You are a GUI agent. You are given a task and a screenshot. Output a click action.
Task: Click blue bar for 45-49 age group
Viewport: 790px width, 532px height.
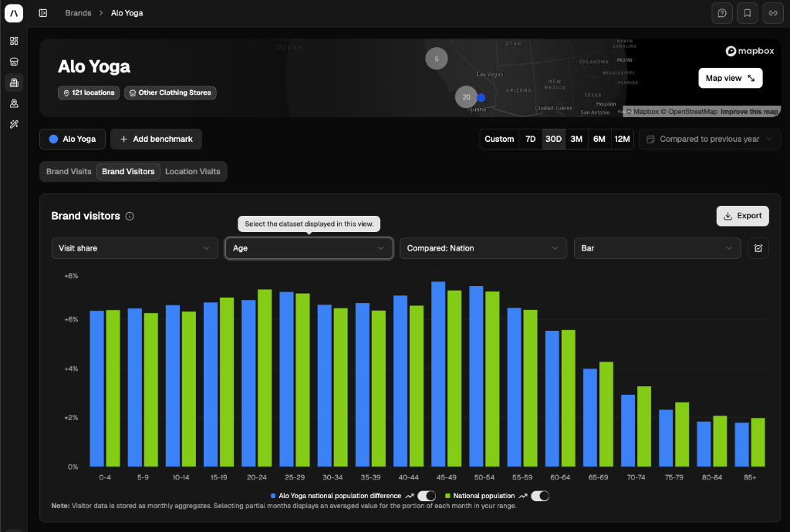[x=438, y=374]
